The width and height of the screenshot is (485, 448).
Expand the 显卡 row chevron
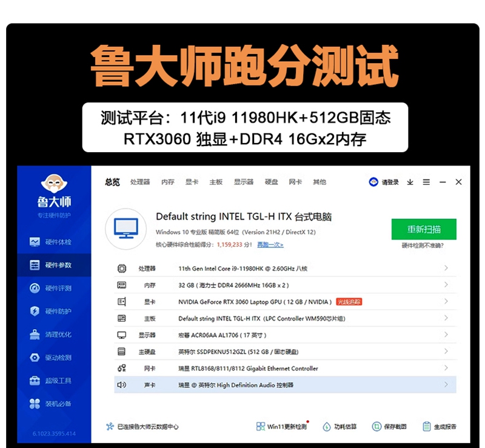(446, 301)
